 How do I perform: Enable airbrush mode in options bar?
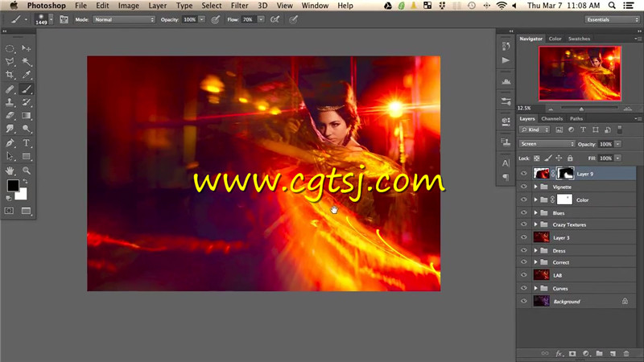[275, 19]
